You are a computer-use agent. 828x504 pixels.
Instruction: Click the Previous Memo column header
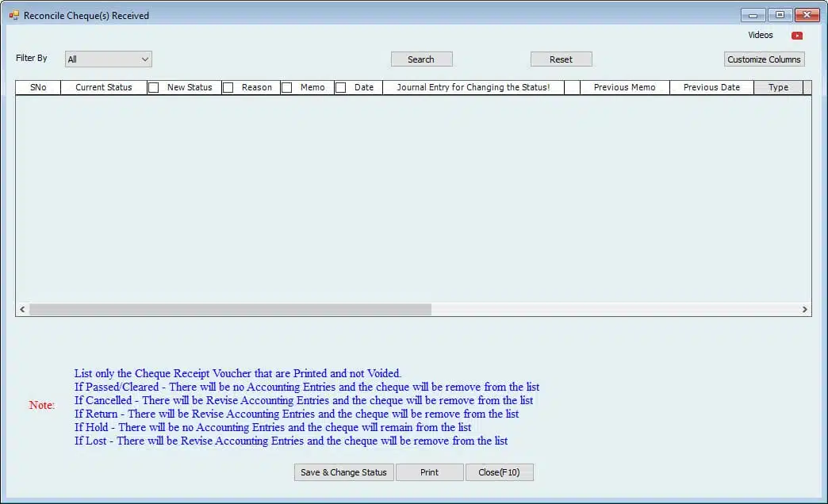click(x=625, y=88)
